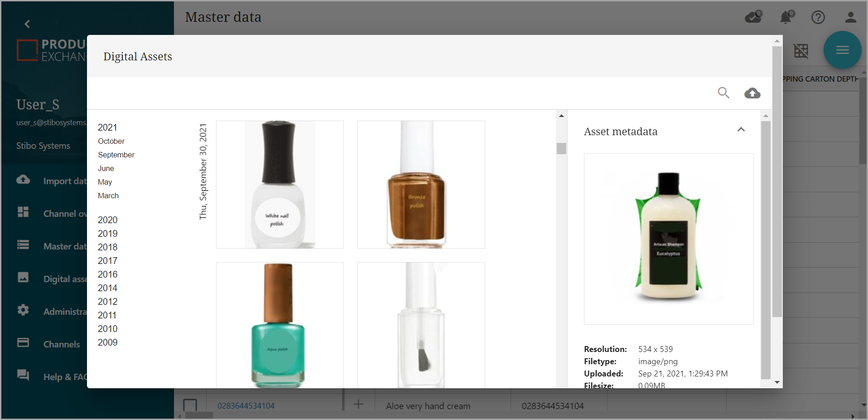Screen dimensions: 868x420
Task: Open Channels in the sidebar
Action: click(x=61, y=344)
